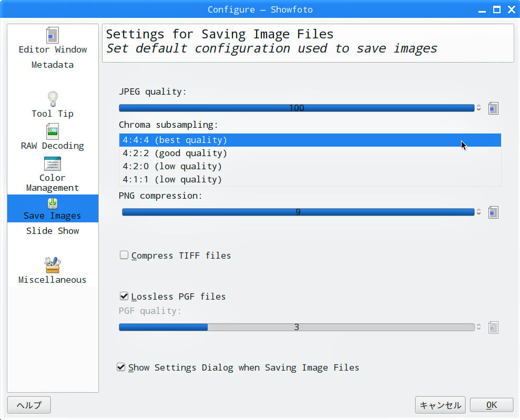Image resolution: width=520 pixels, height=420 pixels.
Task: Choose 4:2:0 (low quality) subsampling
Action: pos(310,166)
